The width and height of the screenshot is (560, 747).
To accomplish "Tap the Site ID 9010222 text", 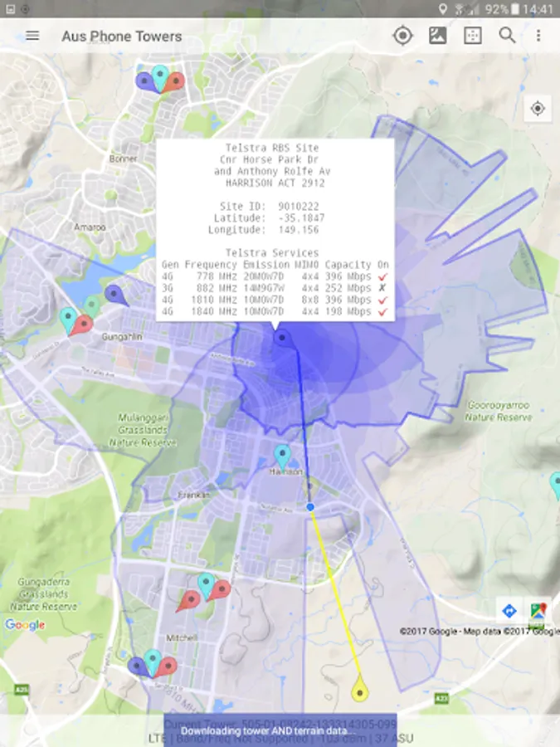I will [x=269, y=207].
